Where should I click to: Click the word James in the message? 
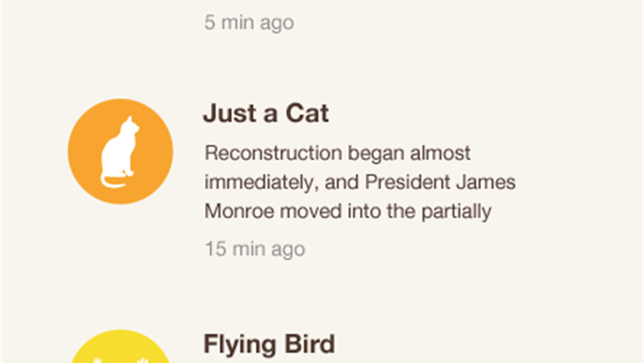pos(486,182)
